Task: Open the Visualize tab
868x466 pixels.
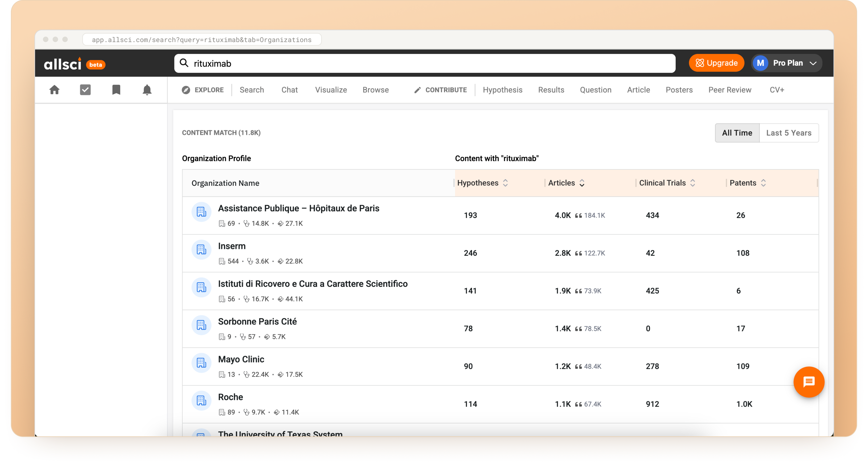Action: [331, 90]
